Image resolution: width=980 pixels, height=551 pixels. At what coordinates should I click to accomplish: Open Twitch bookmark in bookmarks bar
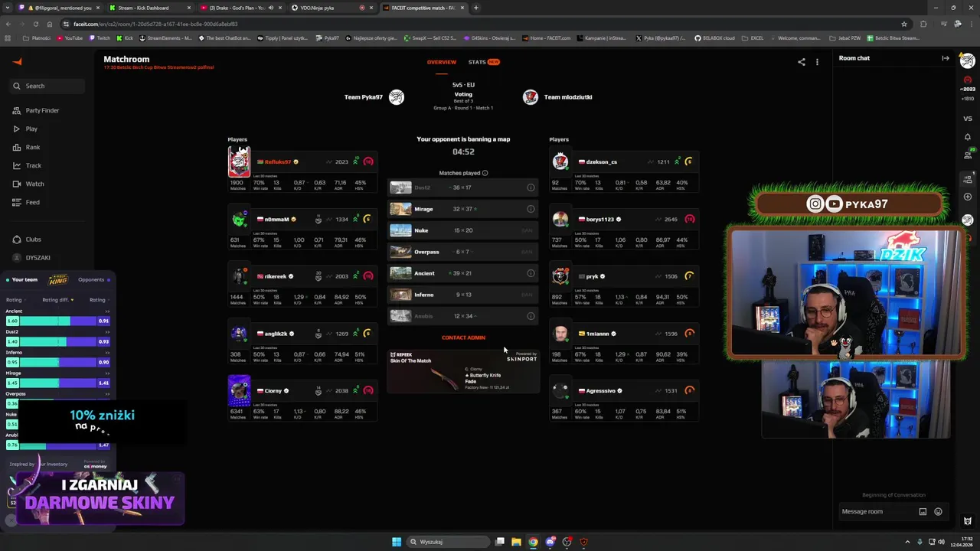100,37
